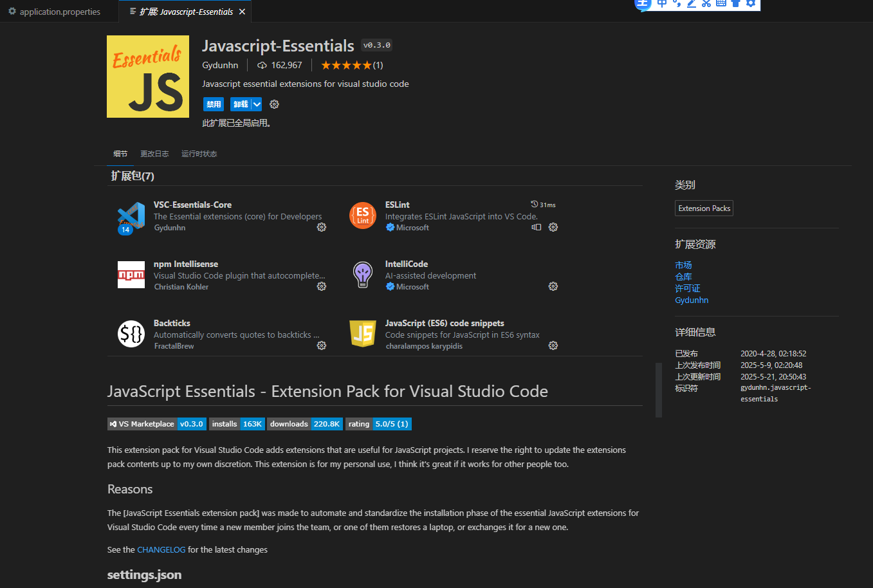873x588 pixels.
Task: Open gear menu for VSC-Essentials-Core
Action: pos(322,227)
